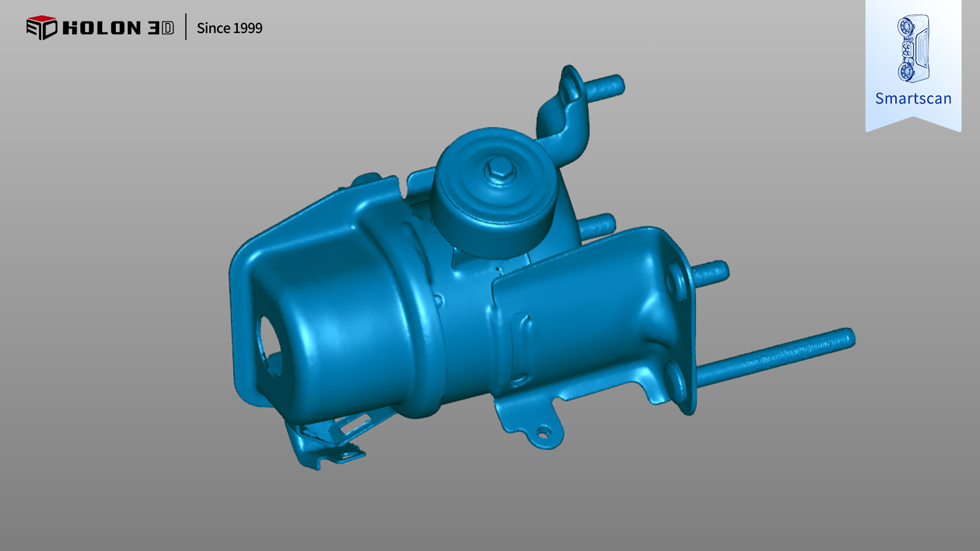Click the Since 1999 tagline text
The width and height of the screenshot is (980, 551).
[x=229, y=28]
